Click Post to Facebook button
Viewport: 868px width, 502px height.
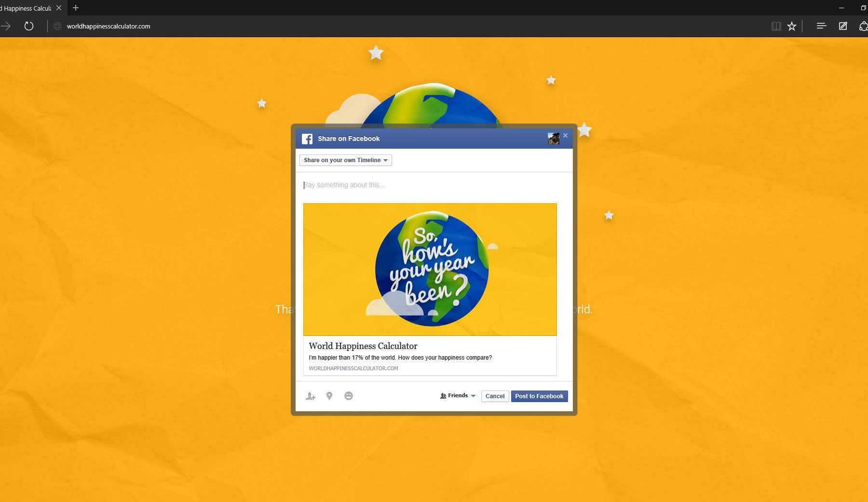tap(539, 396)
